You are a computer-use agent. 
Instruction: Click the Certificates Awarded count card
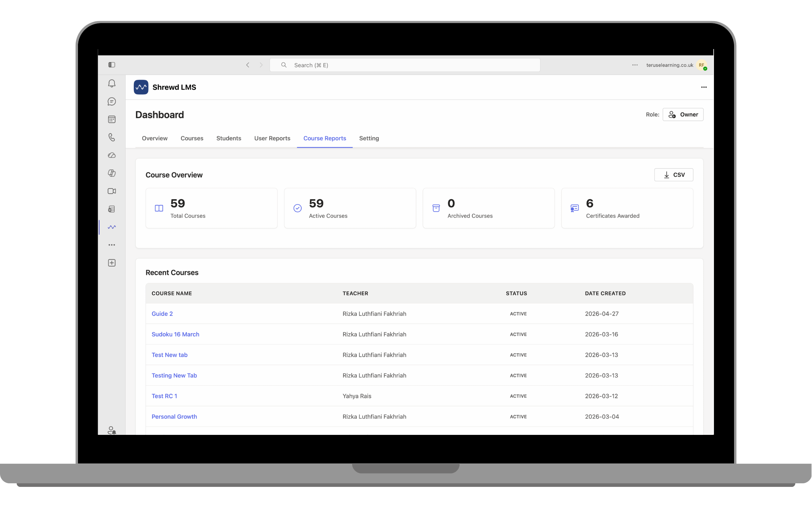pos(627,208)
